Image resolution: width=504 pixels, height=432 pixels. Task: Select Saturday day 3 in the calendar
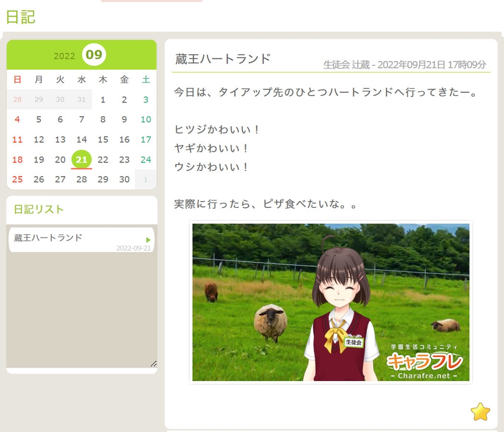coord(146,100)
